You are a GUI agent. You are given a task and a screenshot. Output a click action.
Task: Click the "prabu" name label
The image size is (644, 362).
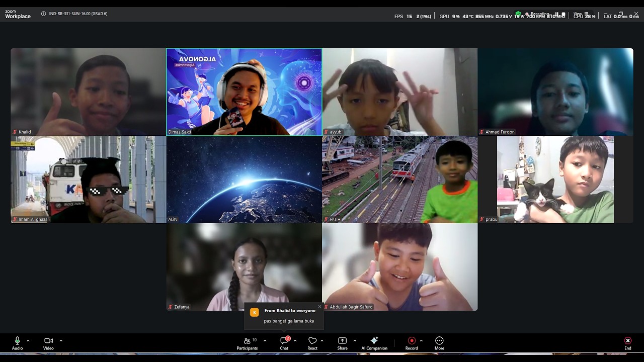coord(492,220)
